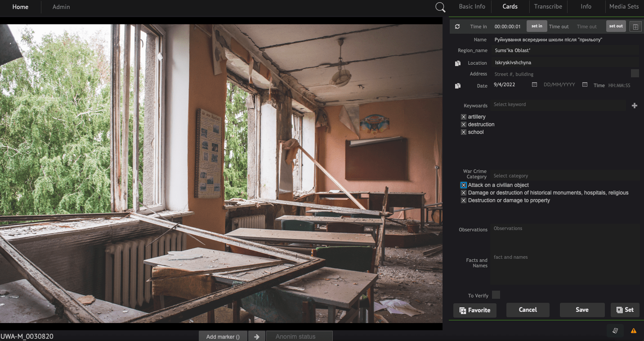Image resolution: width=644 pixels, height=341 pixels.
Task: Switch to the Media Sets tab
Action: point(624,6)
